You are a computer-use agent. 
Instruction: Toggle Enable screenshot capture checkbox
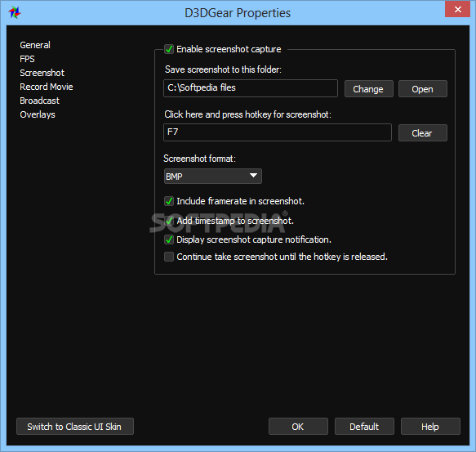click(x=169, y=49)
